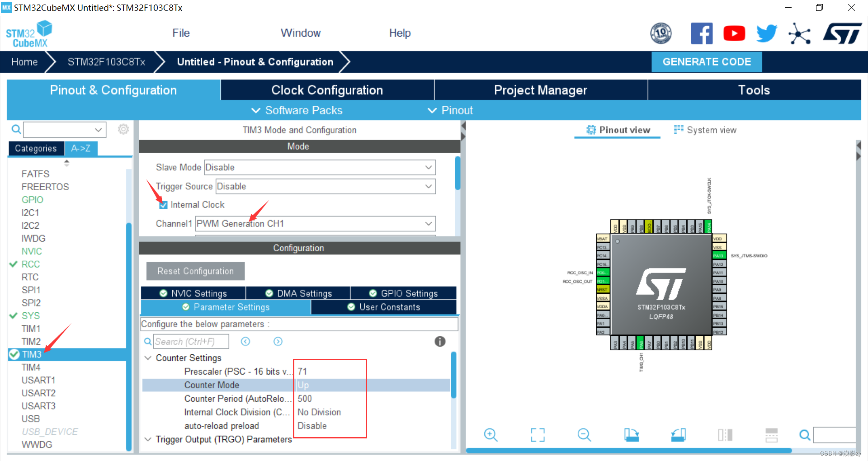This screenshot has height=461, width=868.
Task: Click the PA13 SWDIO green pin
Action: (x=719, y=255)
